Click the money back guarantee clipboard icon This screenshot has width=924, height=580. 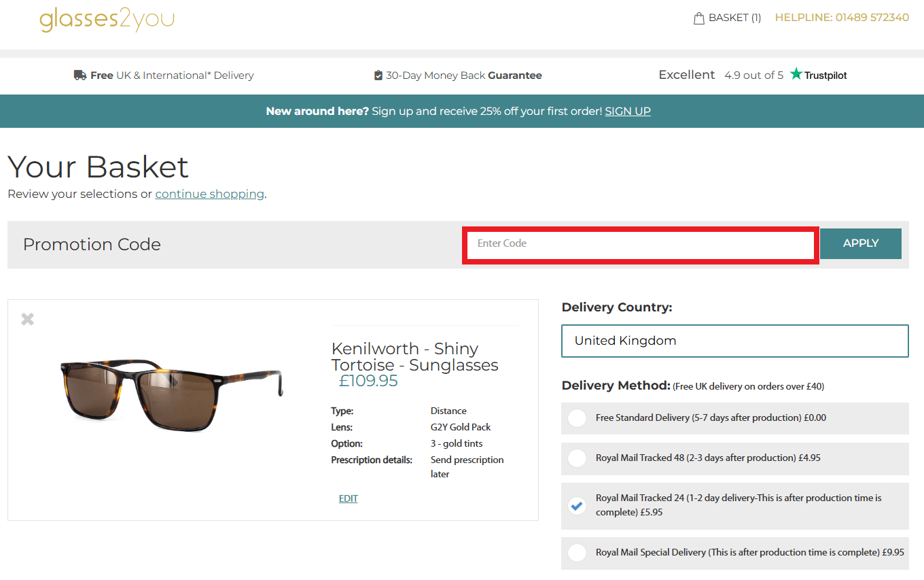pyautogui.click(x=378, y=75)
